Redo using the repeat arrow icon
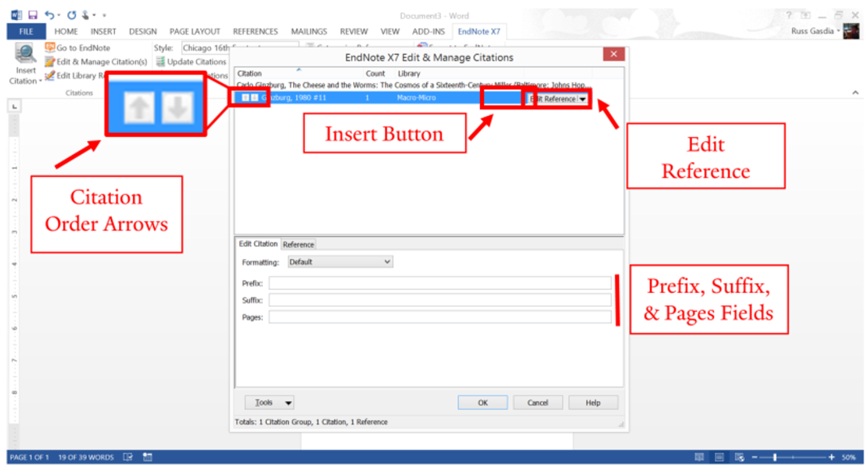Viewport: 868px width, 473px height. tap(71, 15)
